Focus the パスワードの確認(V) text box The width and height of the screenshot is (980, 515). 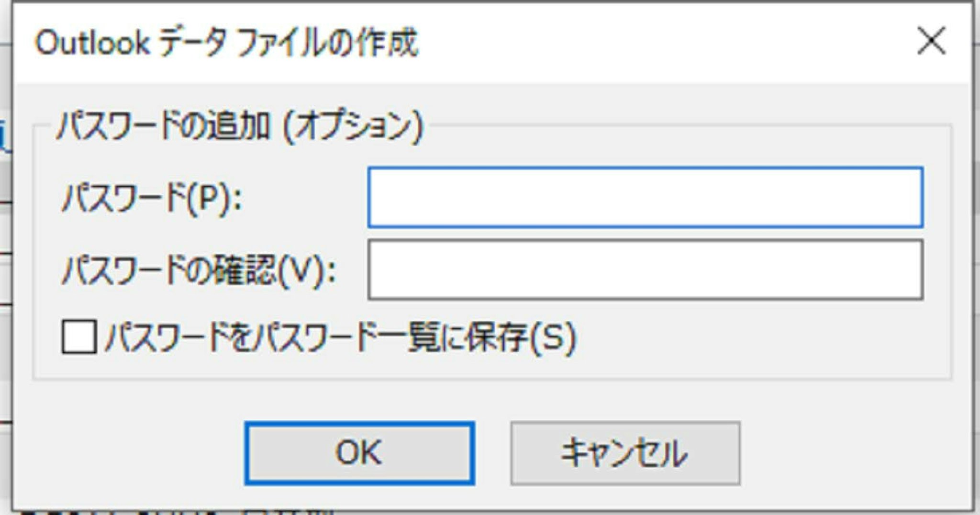coord(645,270)
